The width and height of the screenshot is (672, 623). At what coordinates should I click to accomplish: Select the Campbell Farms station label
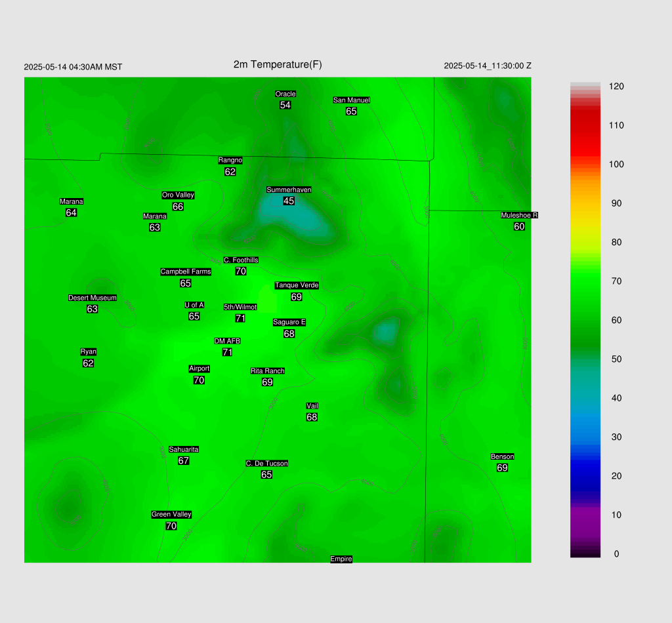pos(186,272)
